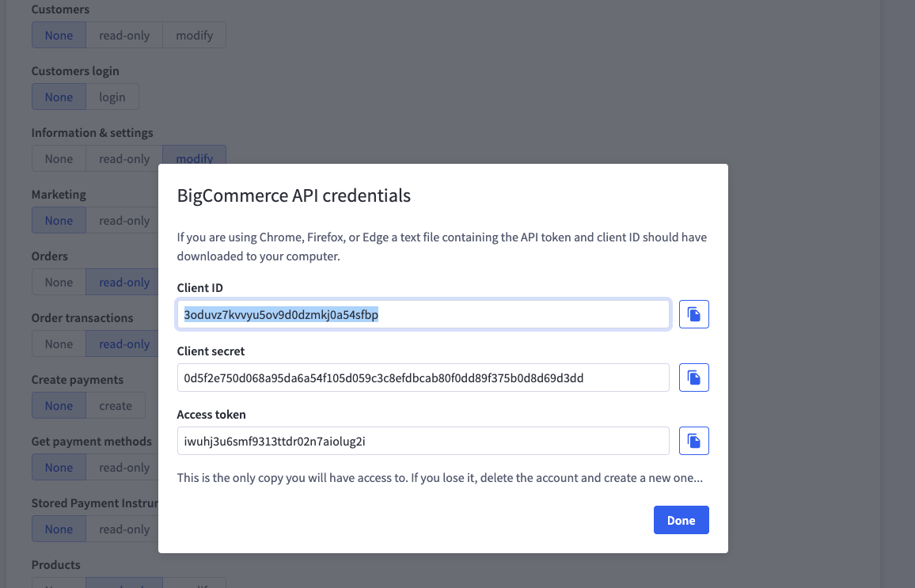This screenshot has height=588, width=915.
Task: Set Orders permission to None
Action: tap(59, 283)
